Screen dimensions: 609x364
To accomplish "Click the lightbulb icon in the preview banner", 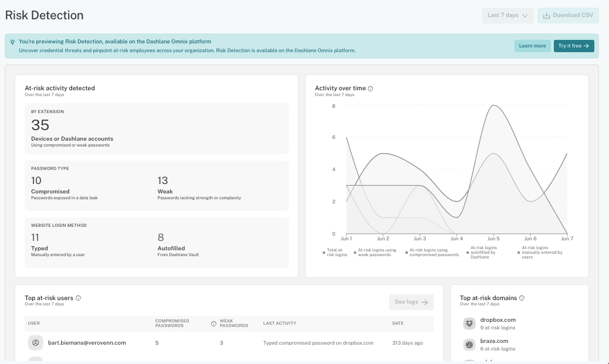I will [12, 42].
